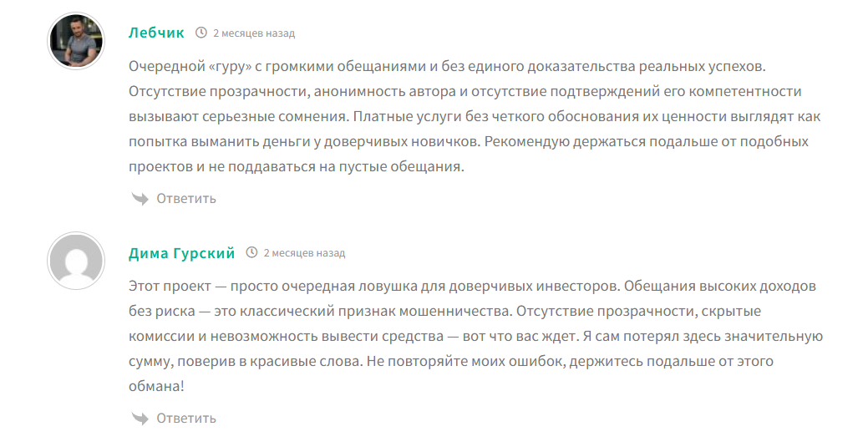Viewport: 868px width, 442px height.
Task: Open the Дима Гурский author name link
Action: coord(181,253)
